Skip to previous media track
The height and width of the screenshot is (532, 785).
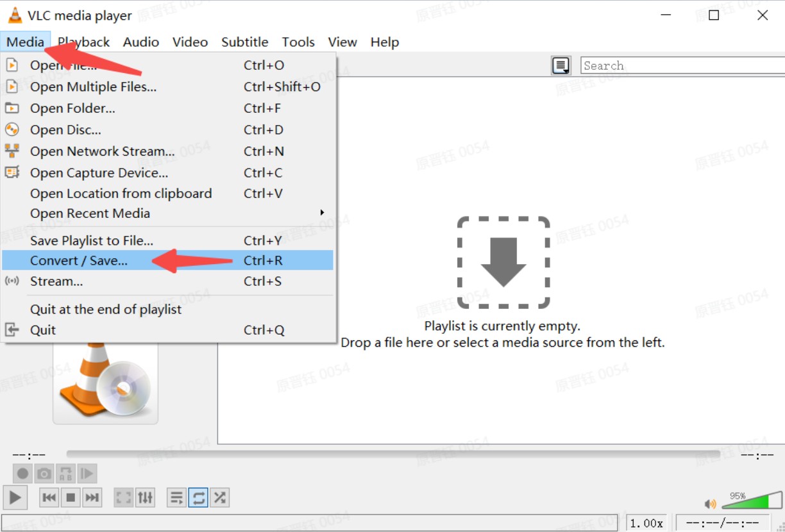49,497
